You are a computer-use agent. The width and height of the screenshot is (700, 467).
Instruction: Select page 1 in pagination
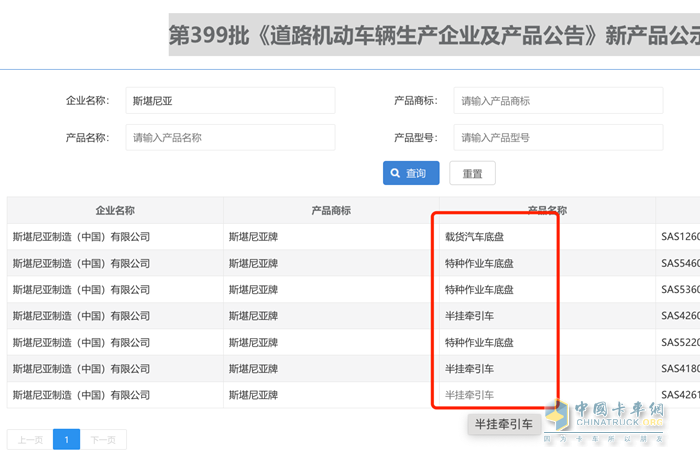pos(67,440)
